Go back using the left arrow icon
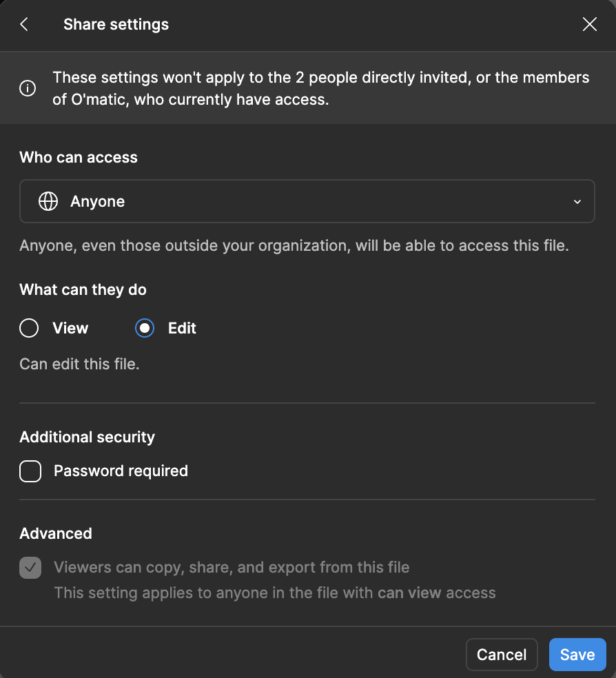 click(24, 25)
